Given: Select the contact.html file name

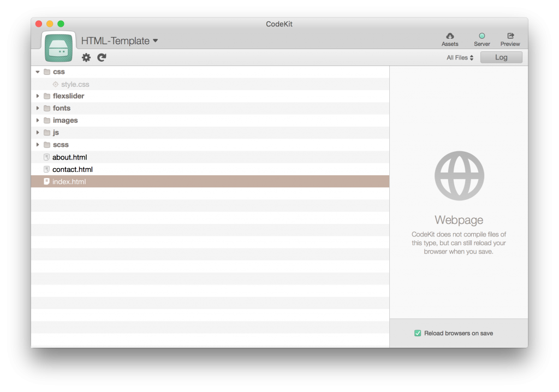Looking at the screenshot, I should point(73,169).
